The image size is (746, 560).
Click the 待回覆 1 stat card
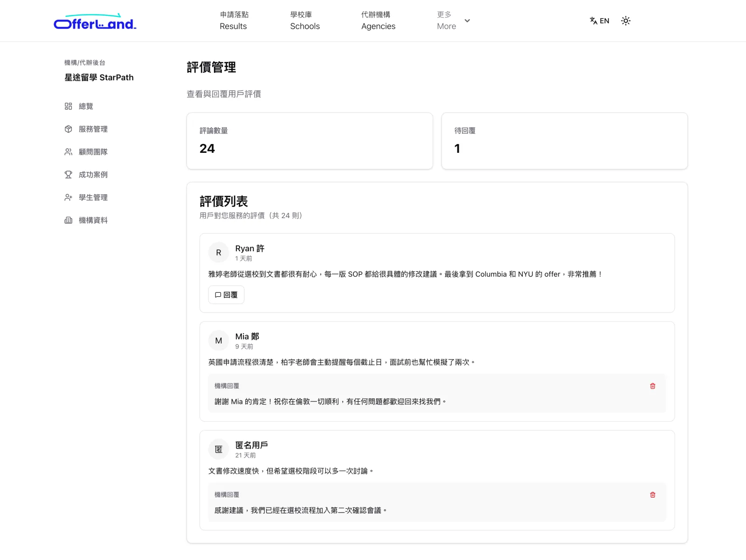tap(565, 141)
